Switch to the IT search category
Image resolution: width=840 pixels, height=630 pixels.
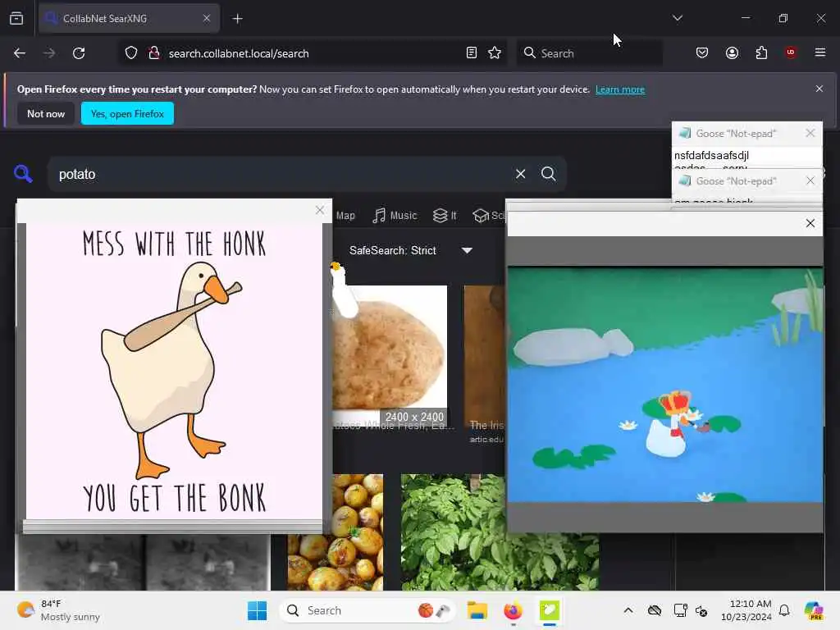click(445, 216)
